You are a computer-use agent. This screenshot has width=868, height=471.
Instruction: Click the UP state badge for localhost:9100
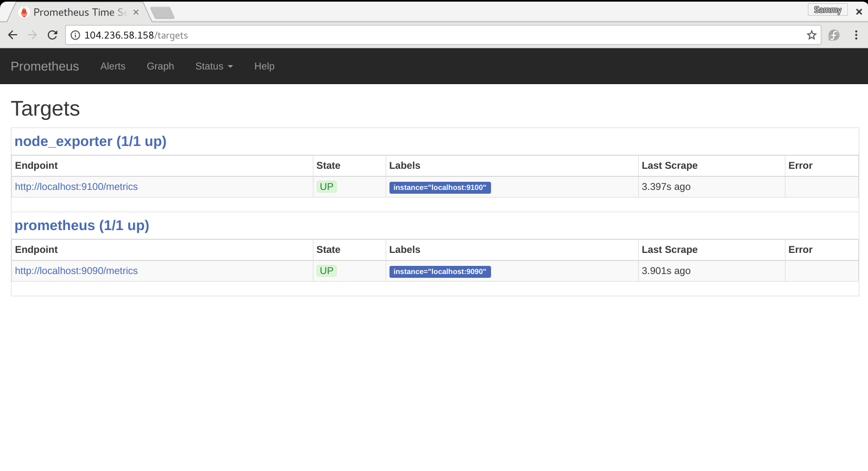coord(326,187)
